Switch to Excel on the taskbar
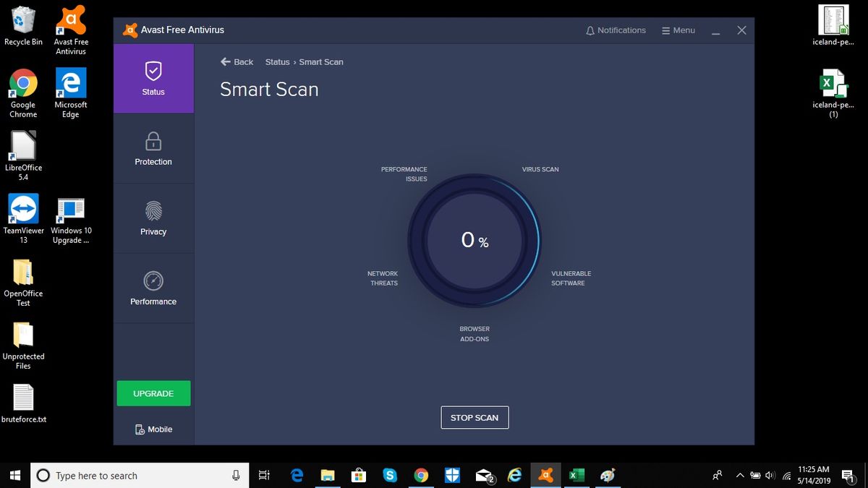Screen dimensions: 868x488 point(576,475)
